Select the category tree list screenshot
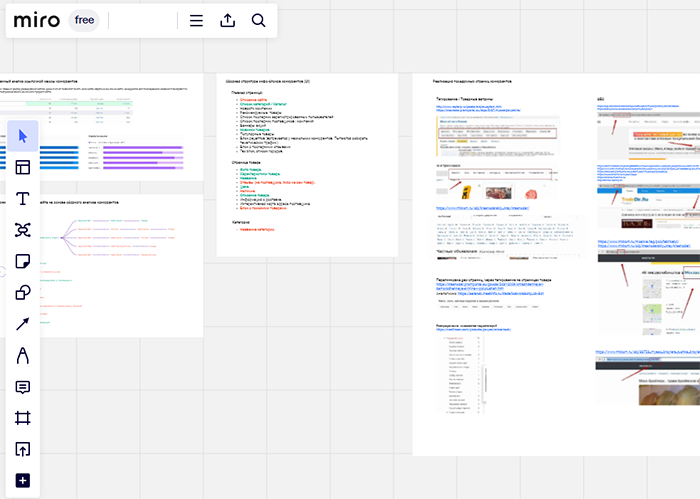 (x=462, y=375)
